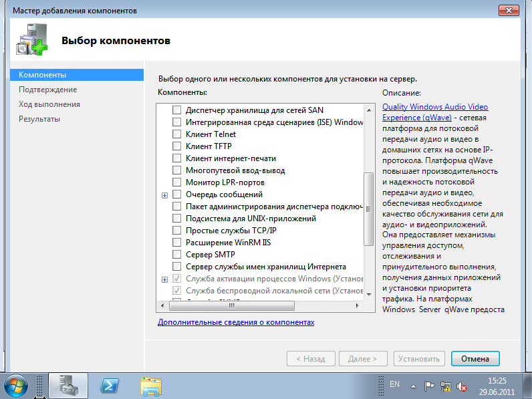Viewport: 532px width, 399px height.
Task: Click the wizard server icon in header
Action: click(32, 39)
